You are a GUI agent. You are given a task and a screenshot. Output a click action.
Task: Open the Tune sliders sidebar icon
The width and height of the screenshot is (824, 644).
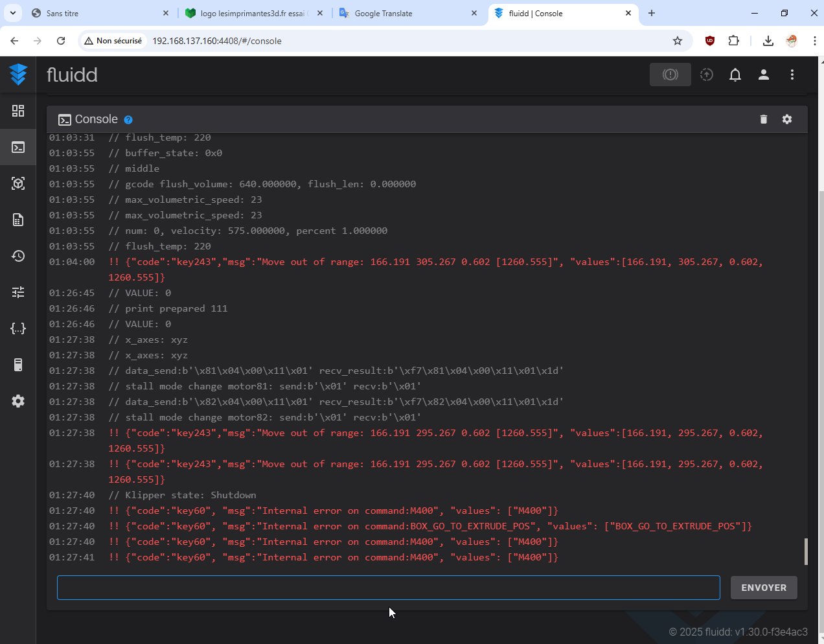coord(18,292)
